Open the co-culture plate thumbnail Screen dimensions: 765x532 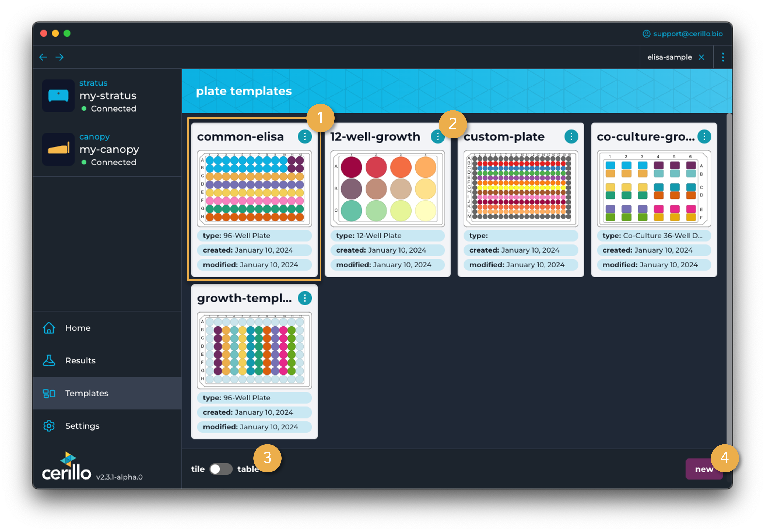pyautogui.click(x=654, y=188)
